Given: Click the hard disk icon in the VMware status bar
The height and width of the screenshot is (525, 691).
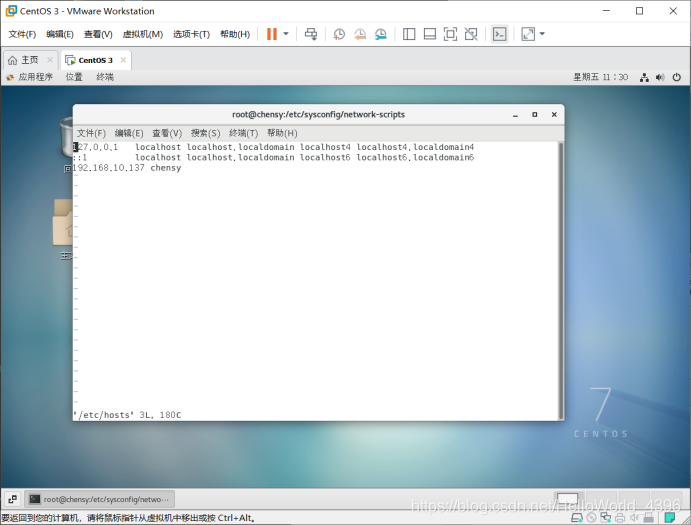Looking at the screenshot, I should pyautogui.click(x=577, y=518).
